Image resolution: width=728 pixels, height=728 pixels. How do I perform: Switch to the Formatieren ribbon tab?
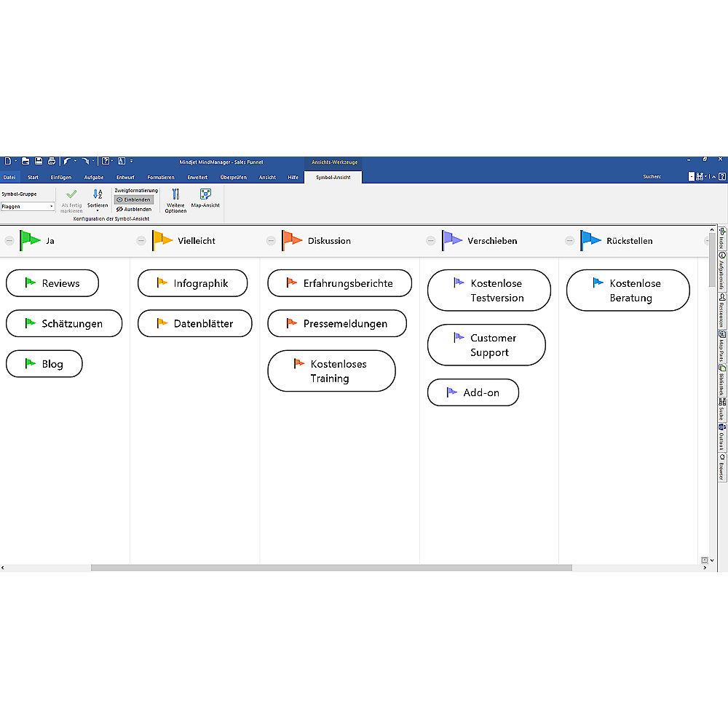[x=160, y=177]
